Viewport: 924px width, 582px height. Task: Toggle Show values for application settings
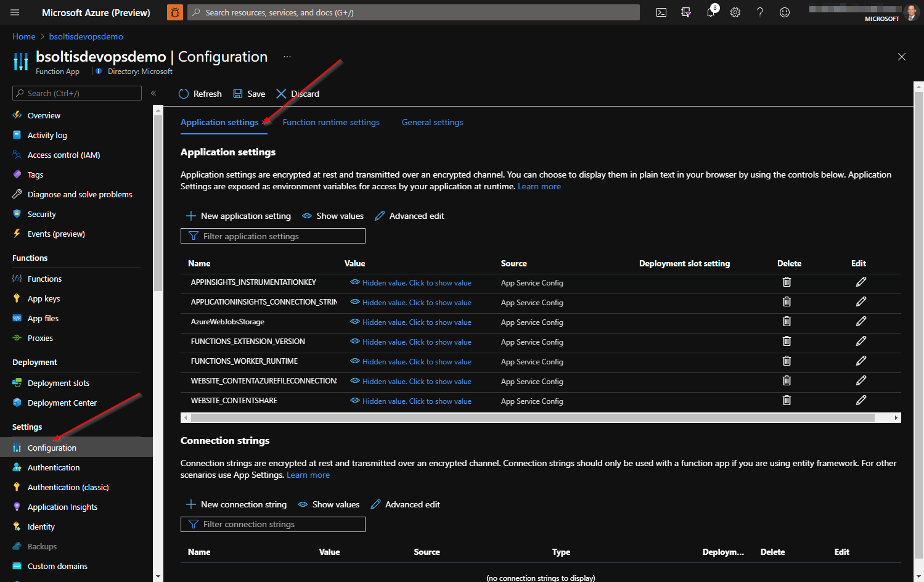coord(333,216)
